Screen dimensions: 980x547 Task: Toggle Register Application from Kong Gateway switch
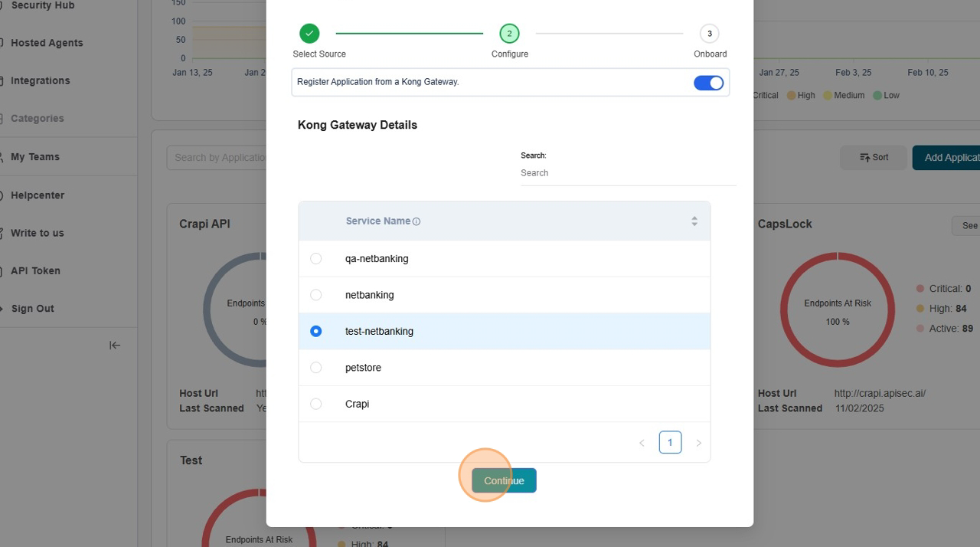coord(708,83)
